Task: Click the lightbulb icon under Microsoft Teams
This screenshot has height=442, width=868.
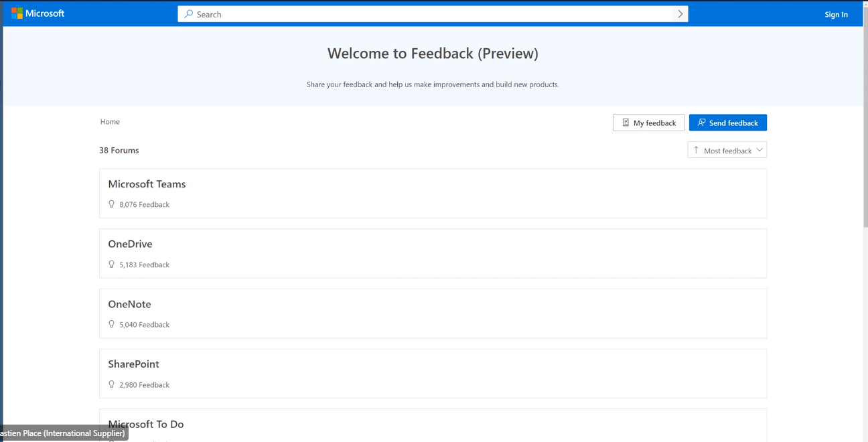Action: 112,204
